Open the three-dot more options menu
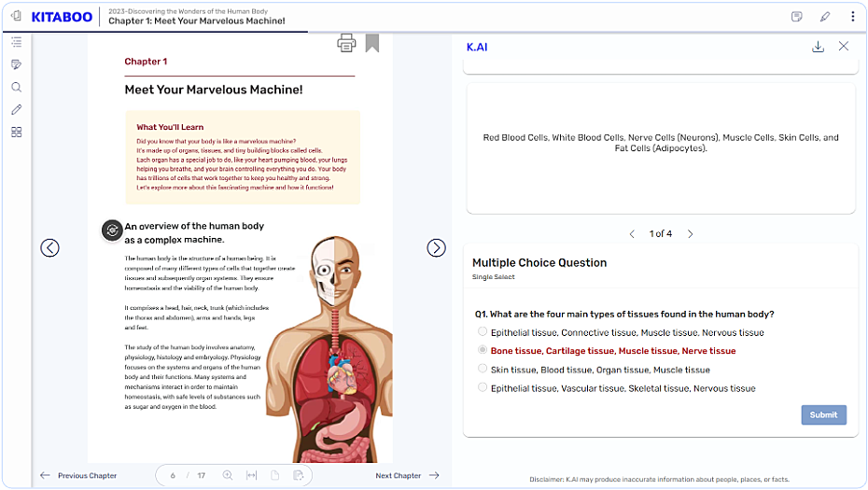The height and width of the screenshot is (490, 868). 852,17
